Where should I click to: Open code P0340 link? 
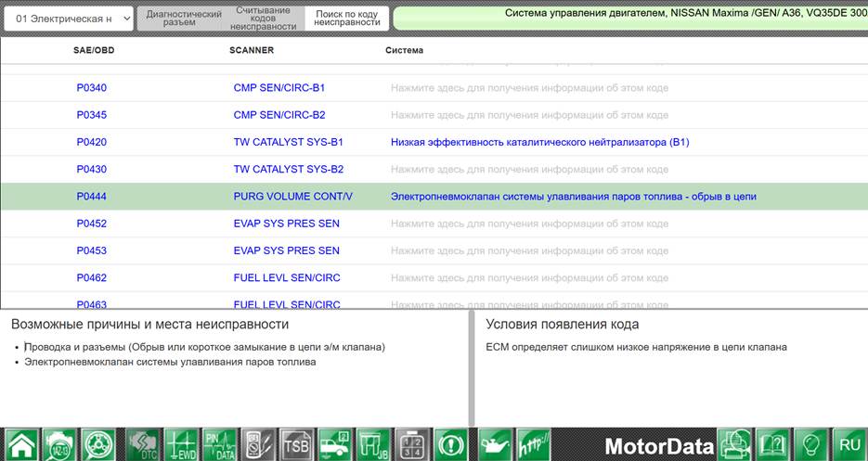(x=91, y=88)
